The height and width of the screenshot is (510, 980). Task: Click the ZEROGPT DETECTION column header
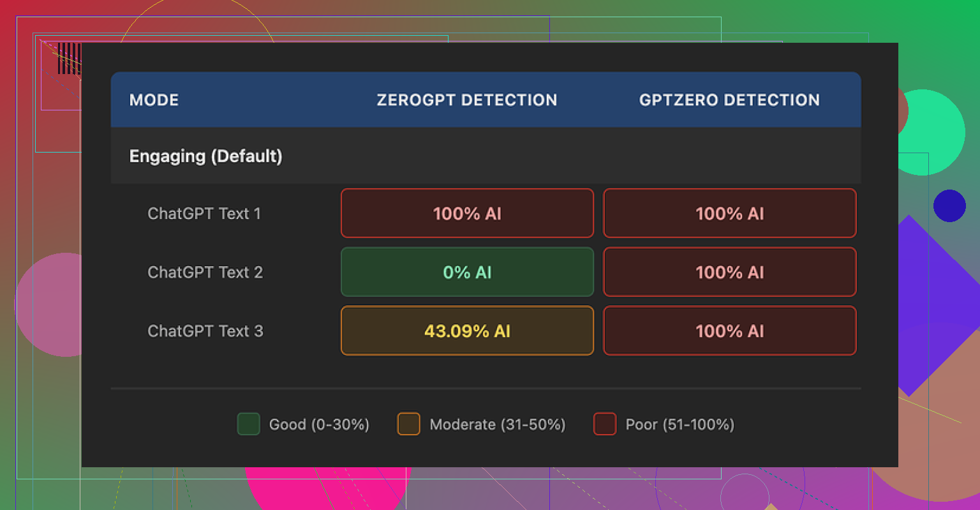466,100
